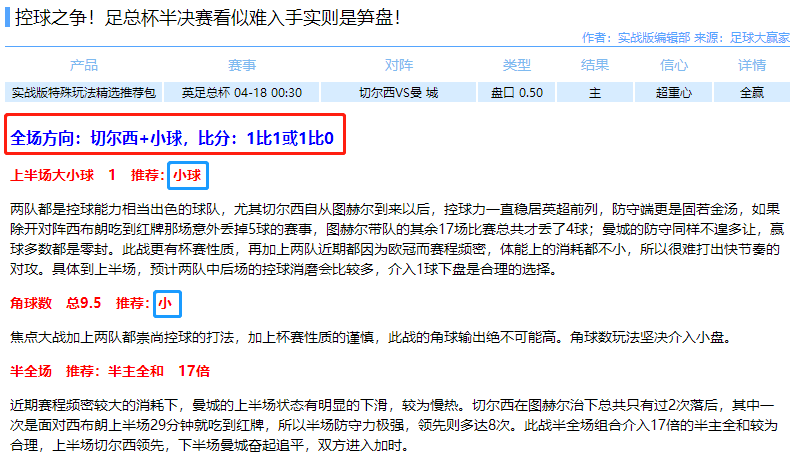Click cell 英足总杯 04-18 00:30

click(x=242, y=92)
